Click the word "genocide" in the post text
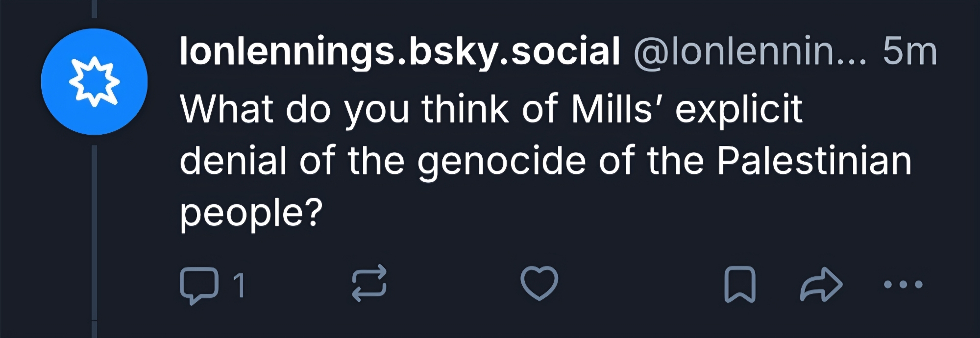980x338 pixels. [x=501, y=161]
